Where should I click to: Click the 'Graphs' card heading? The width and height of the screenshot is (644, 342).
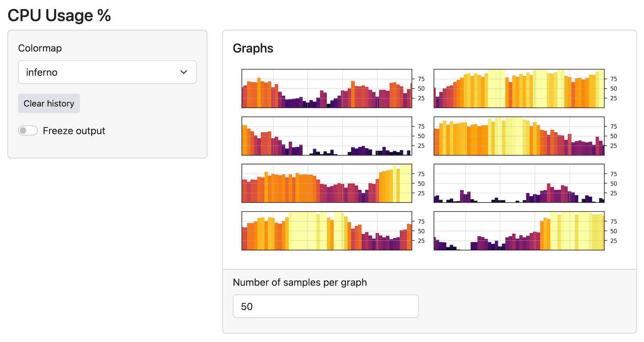click(x=253, y=48)
